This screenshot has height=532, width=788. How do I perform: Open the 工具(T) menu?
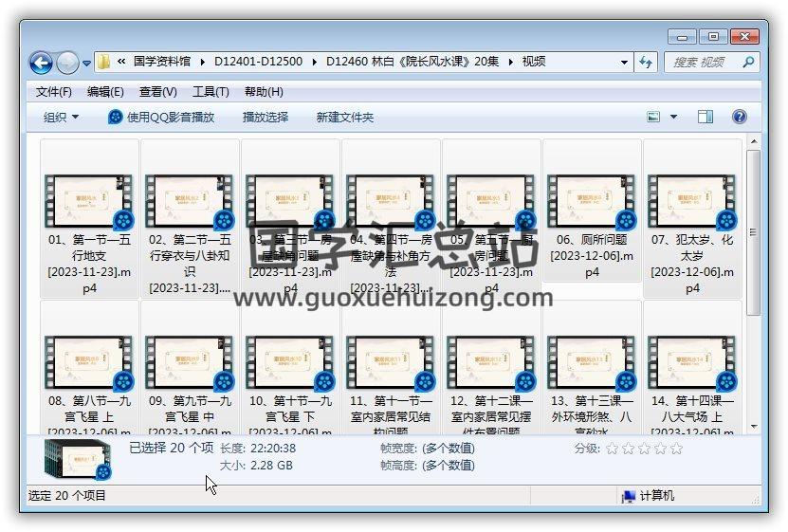click(x=211, y=91)
